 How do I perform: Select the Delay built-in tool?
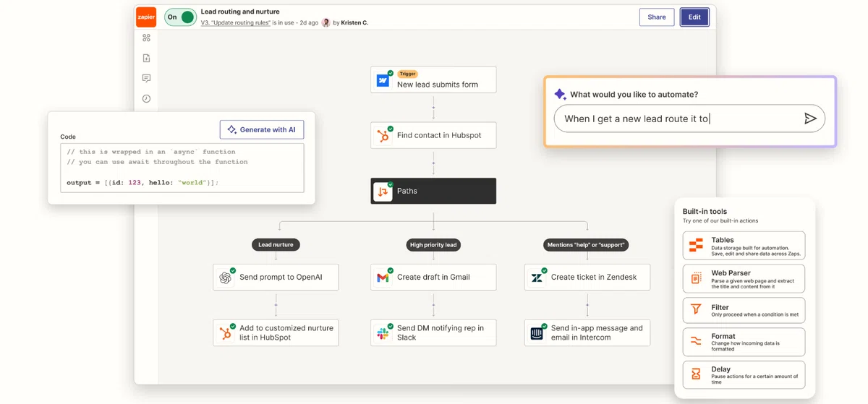pos(744,375)
